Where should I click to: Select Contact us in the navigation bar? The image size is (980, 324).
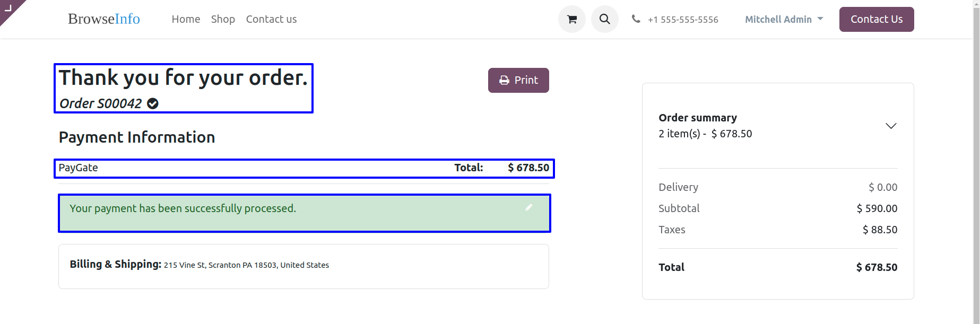[x=271, y=20]
